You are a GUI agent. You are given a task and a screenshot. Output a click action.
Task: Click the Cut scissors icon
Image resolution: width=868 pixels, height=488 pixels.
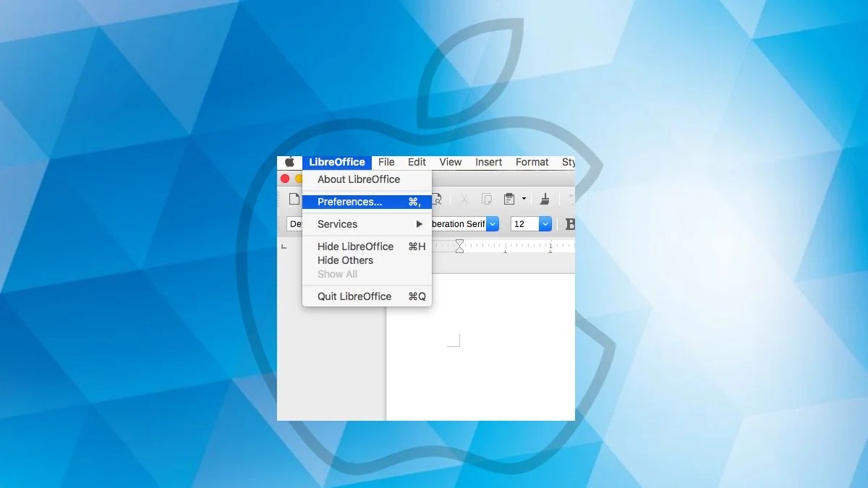pyautogui.click(x=465, y=199)
